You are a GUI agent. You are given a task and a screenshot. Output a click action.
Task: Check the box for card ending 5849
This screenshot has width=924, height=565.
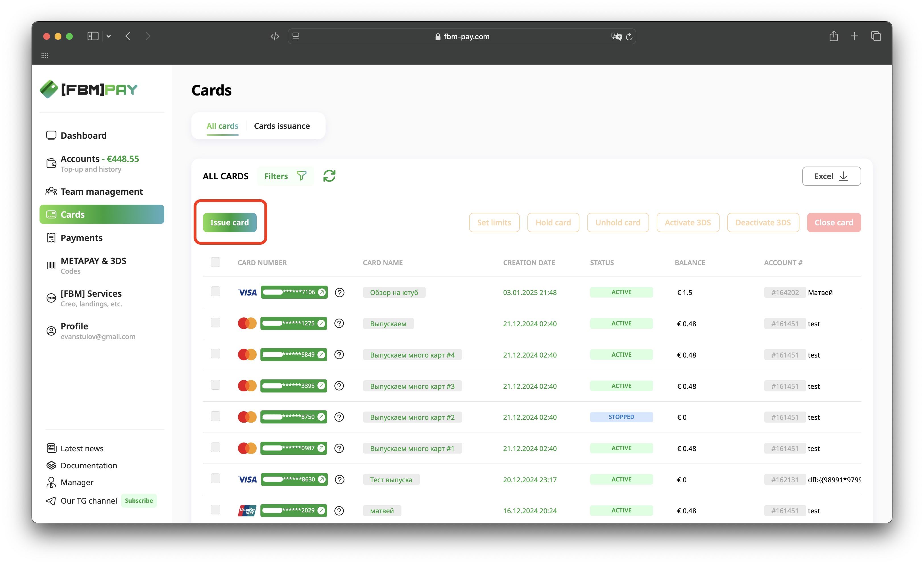click(x=215, y=354)
